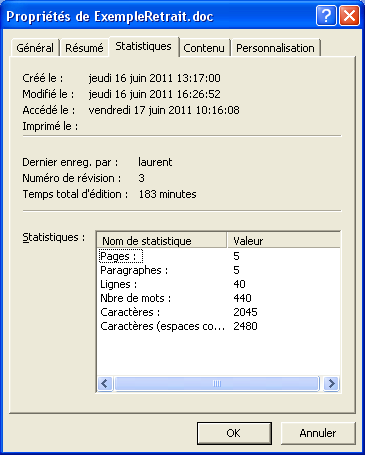
Task: Click the right scroll arrow in statistics list
Action: coord(331,384)
